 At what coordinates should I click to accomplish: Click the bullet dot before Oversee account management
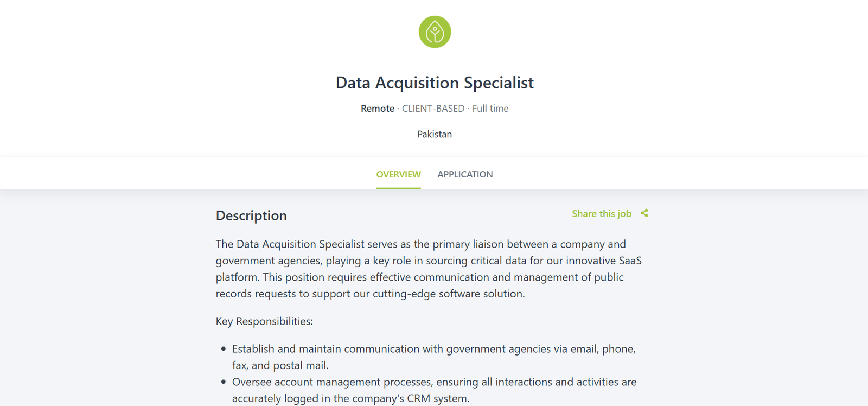[223, 382]
